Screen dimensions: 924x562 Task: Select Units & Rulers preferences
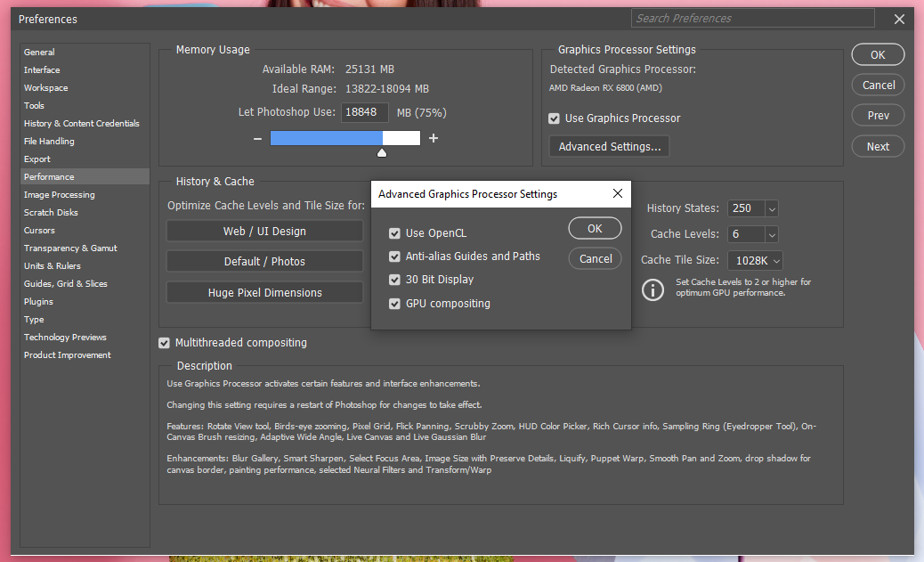coord(85,265)
